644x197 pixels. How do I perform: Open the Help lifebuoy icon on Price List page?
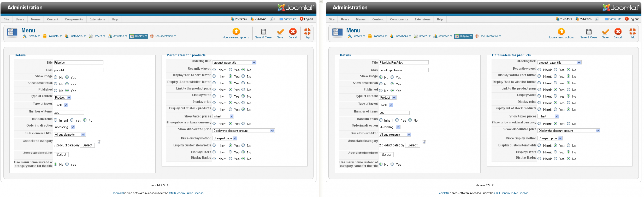(x=308, y=32)
